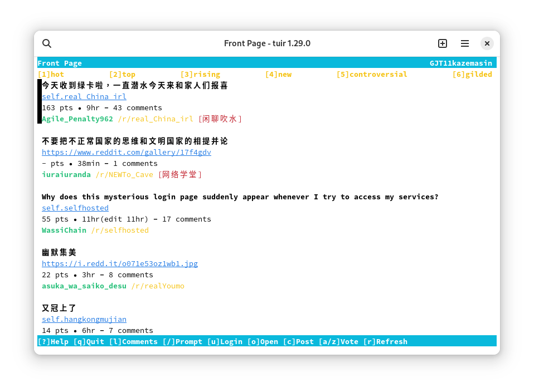Select the mysterious login page post title
Viewport: 534px width, 392px height.
[x=240, y=197]
